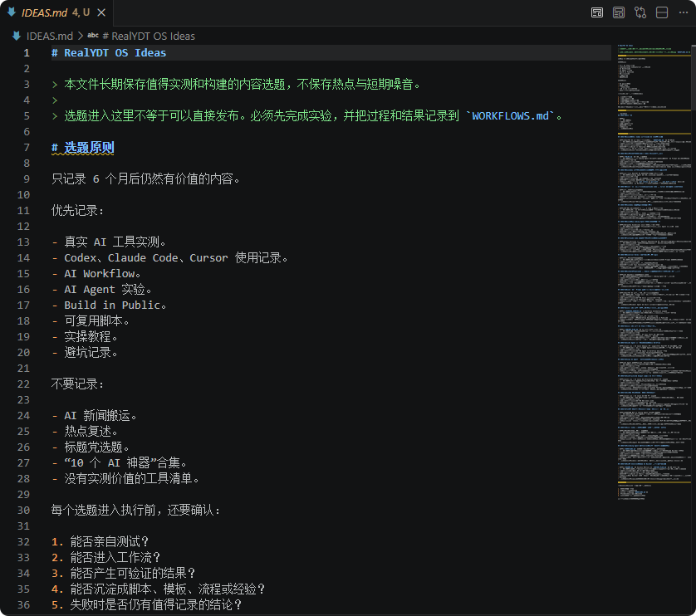Click the line '只记录 6 个月后仍然有价值的内容。'
This screenshot has width=696, height=616.
point(145,178)
